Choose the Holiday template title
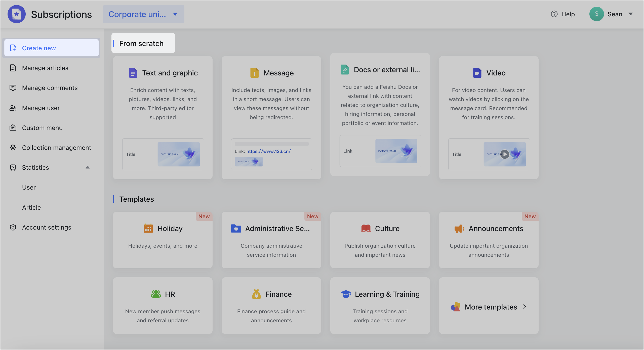 (170, 228)
